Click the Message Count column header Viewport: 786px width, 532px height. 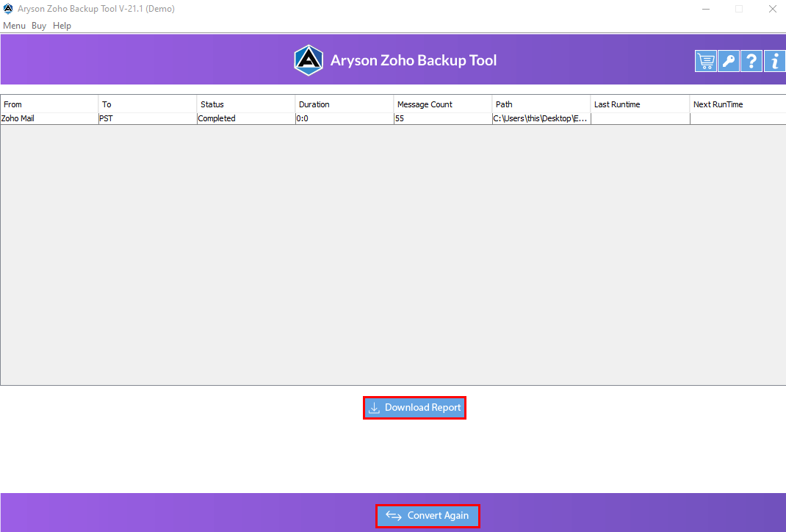click(443, 104)
